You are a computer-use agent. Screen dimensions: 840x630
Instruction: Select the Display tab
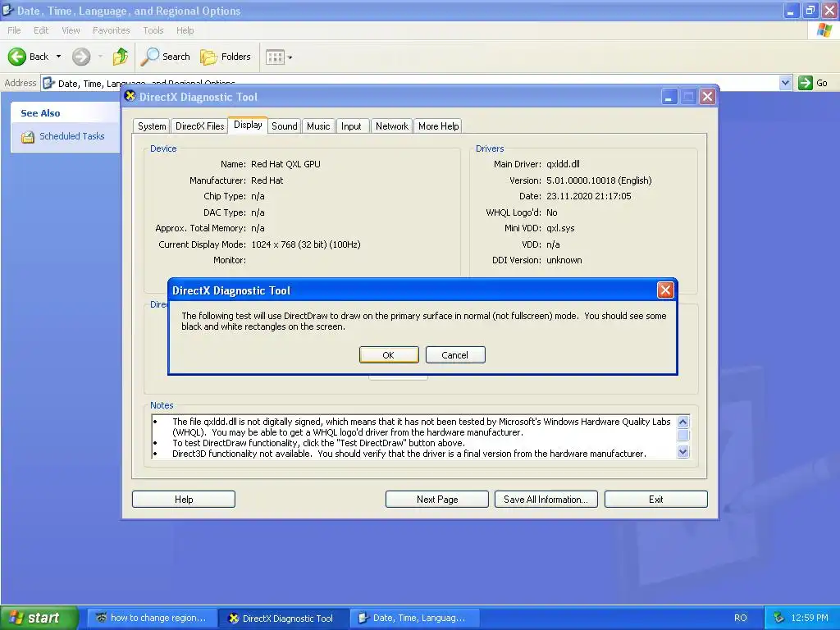[x=248, y=125]
